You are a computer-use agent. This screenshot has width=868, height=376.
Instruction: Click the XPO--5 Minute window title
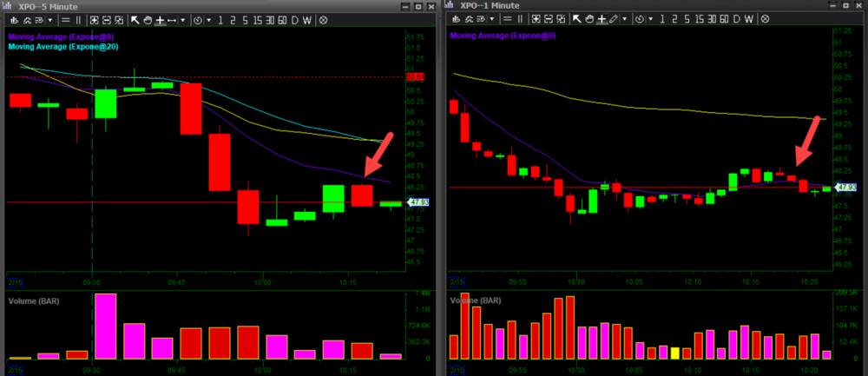(x=49, y=6)
